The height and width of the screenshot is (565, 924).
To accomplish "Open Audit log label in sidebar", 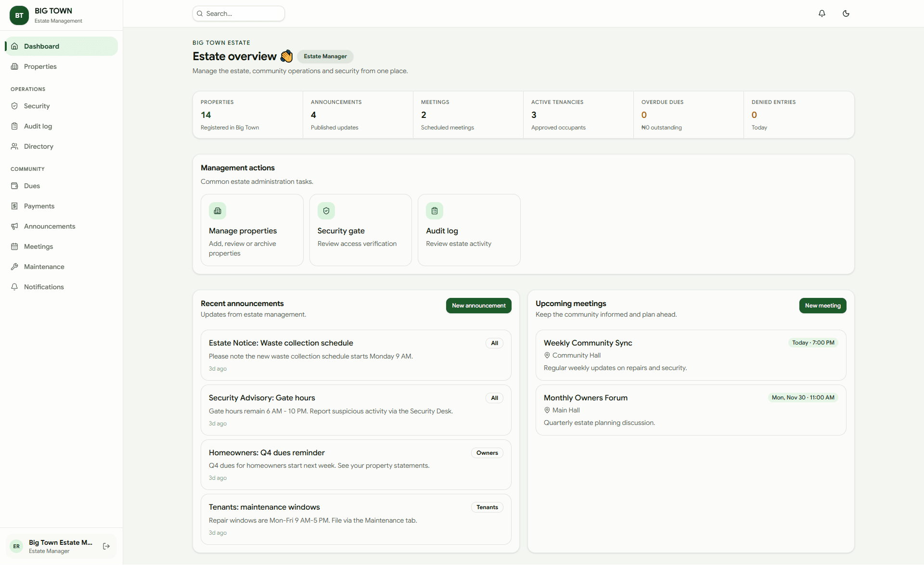I will tap(38, 126).
